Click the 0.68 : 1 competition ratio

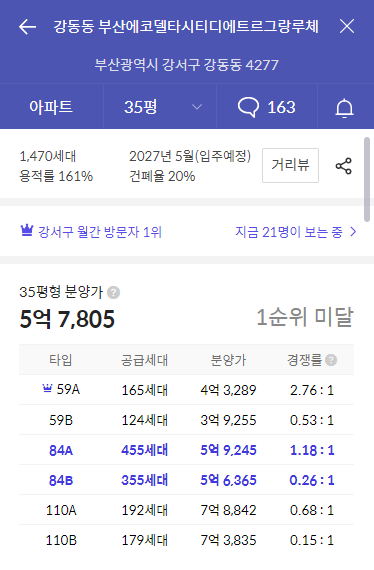click(311, 510)
